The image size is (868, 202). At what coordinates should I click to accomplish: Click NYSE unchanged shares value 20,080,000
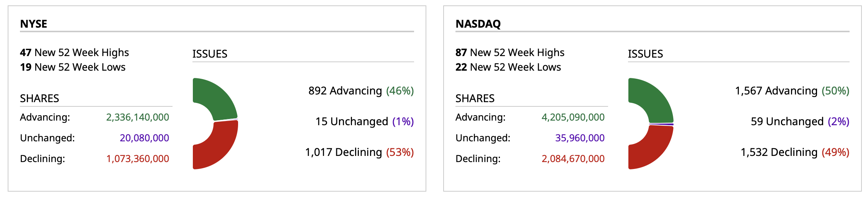tap(144, 138)
